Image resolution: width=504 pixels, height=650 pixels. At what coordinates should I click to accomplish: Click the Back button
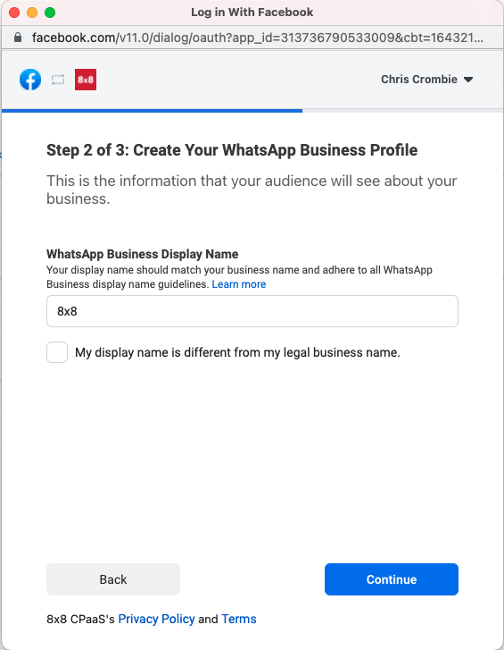pyautogui.click(x=113, y=579)
